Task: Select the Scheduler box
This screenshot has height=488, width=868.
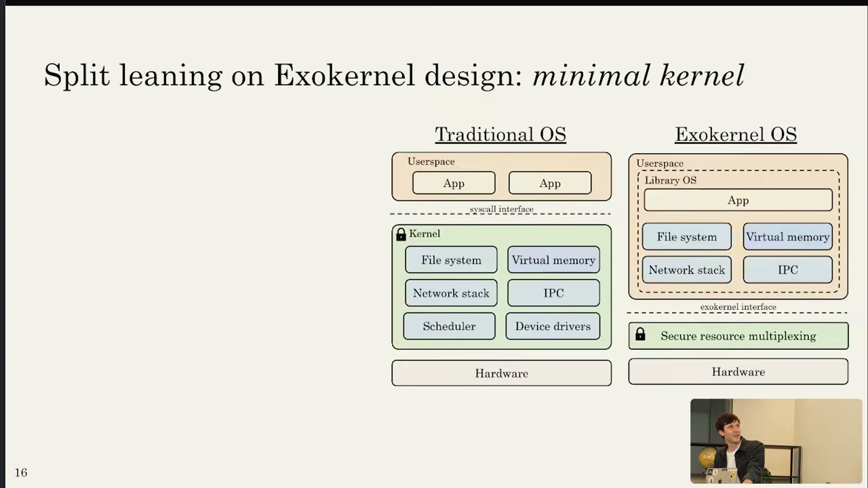Action: pyautogui.click(x=449, y=326)
